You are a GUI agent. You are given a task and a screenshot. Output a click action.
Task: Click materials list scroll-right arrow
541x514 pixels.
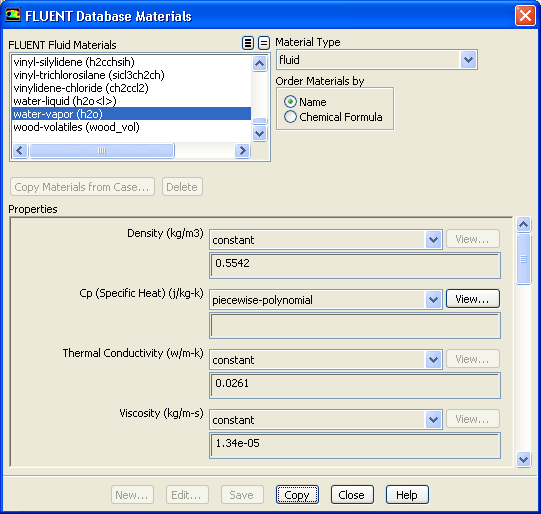(242, 150)
